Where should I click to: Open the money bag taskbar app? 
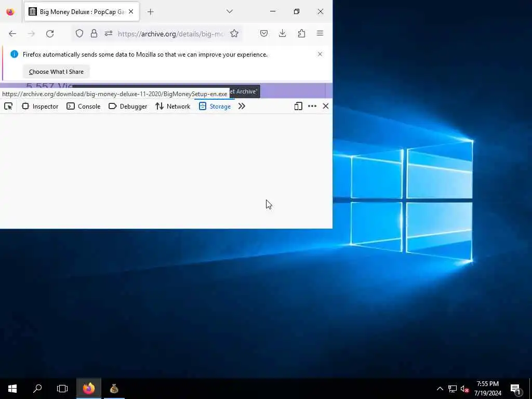(x=114, y=389)
